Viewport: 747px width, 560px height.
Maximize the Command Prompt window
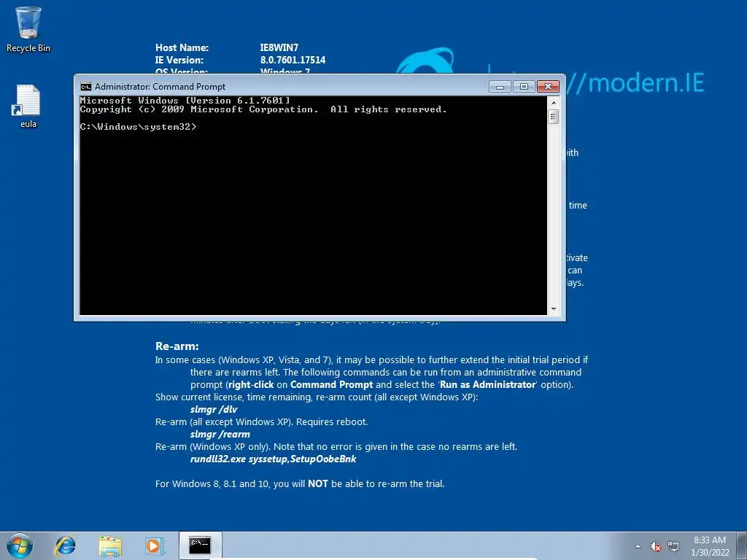[x=524, y=87]
